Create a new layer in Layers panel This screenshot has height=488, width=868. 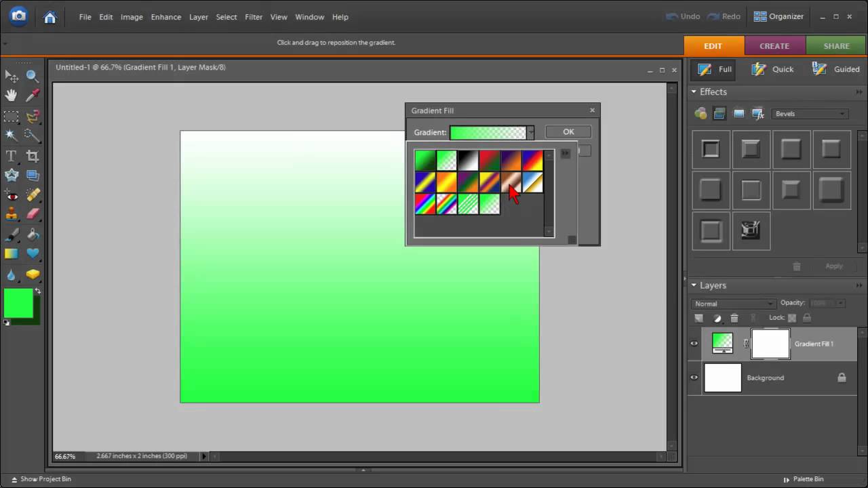[x=699, y=318]
